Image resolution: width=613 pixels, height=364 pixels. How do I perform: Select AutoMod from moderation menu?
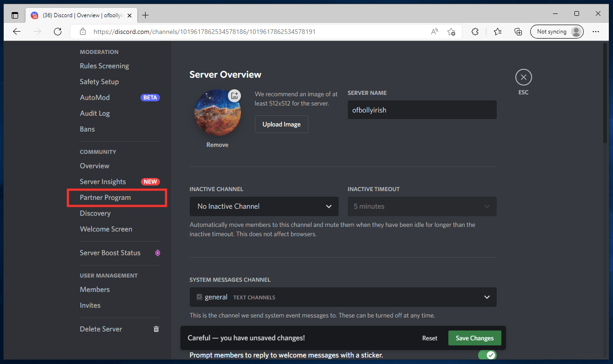(x=95, y=98)
